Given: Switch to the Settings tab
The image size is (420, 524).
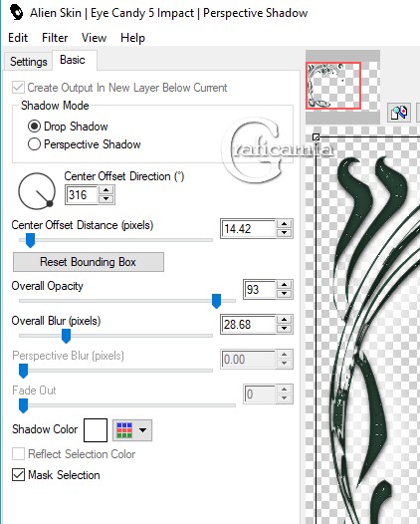Looking at the screenshot, I should coord(29,62).
